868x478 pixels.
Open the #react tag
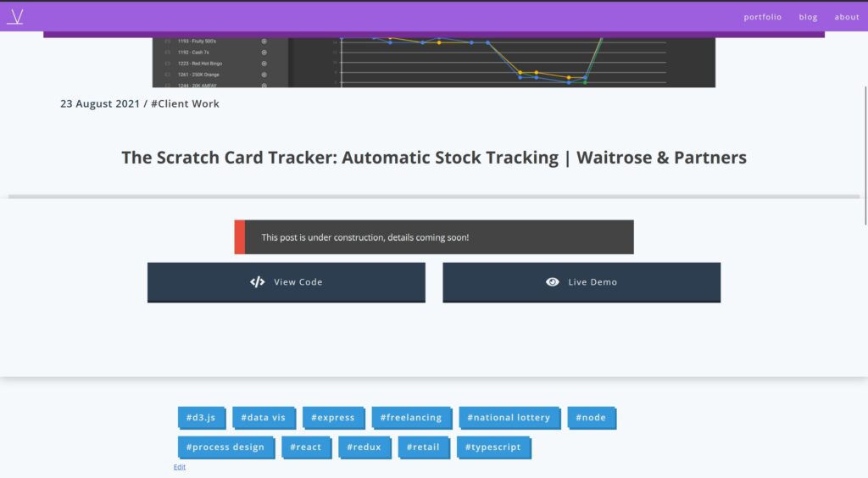pyautogui.click(x=306, y=447)
